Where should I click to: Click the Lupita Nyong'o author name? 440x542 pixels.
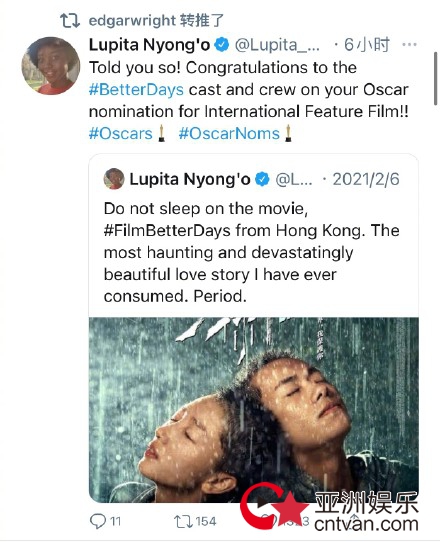(x=149, y=45)
